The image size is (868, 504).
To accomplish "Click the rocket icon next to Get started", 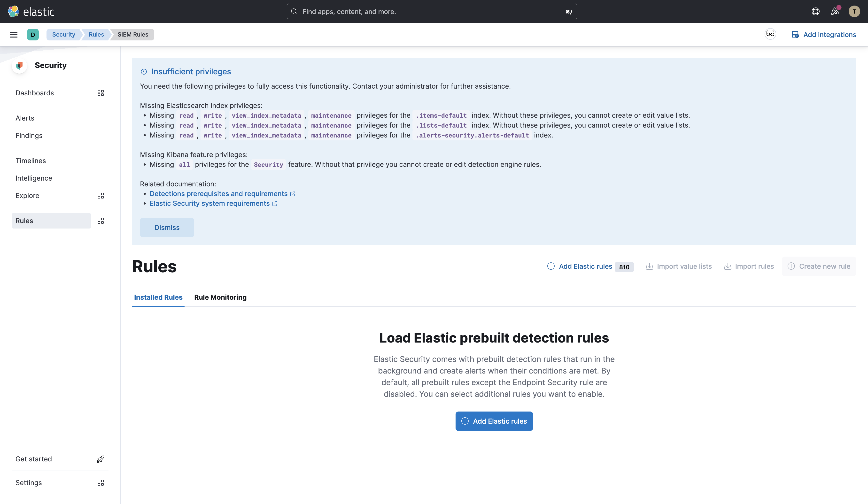I will 100,459.
